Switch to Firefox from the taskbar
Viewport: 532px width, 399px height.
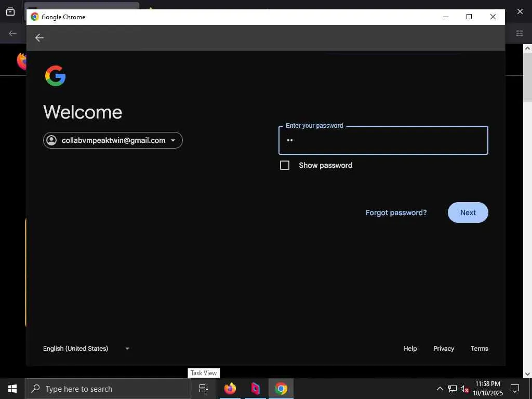click(x=230, y=389)
